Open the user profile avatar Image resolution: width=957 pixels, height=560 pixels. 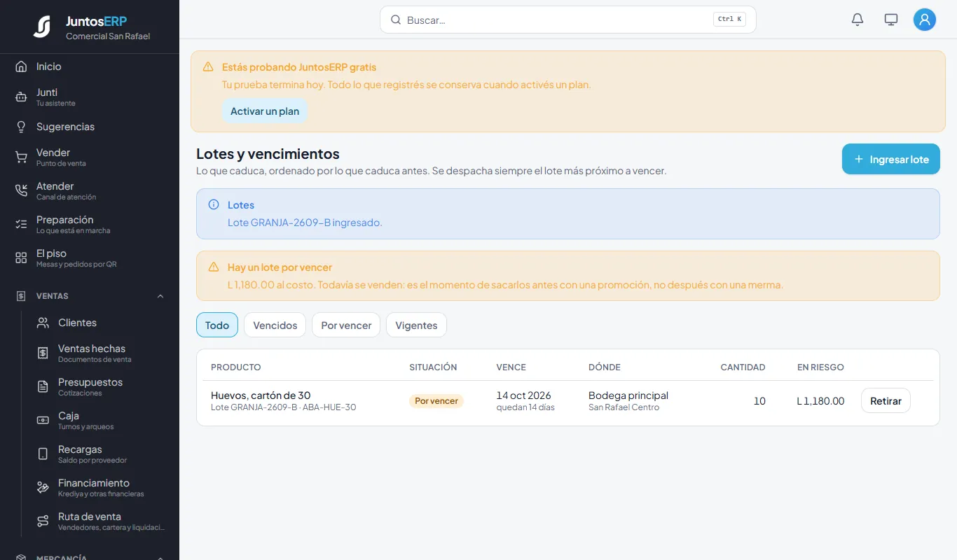(x=925, y=20)
